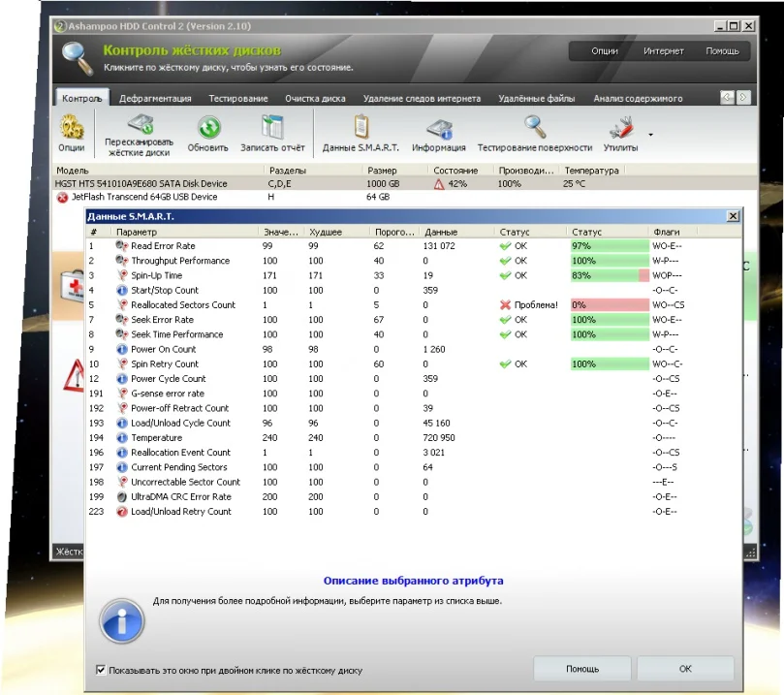Click the tabs right arrow
Image resolution: width=784 pixels, height=695 pixels.
(x=743, y=97)
